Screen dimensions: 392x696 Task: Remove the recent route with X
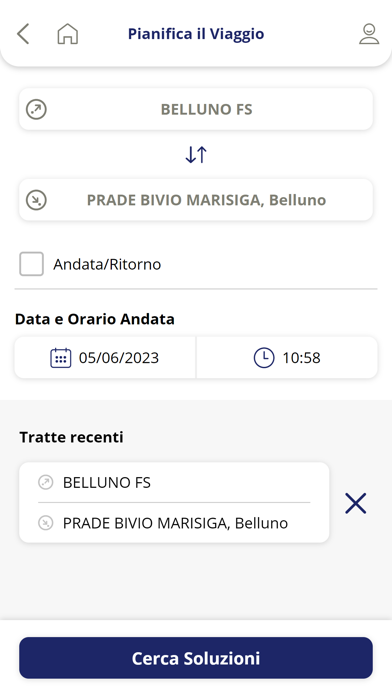(x=356, y=503)
